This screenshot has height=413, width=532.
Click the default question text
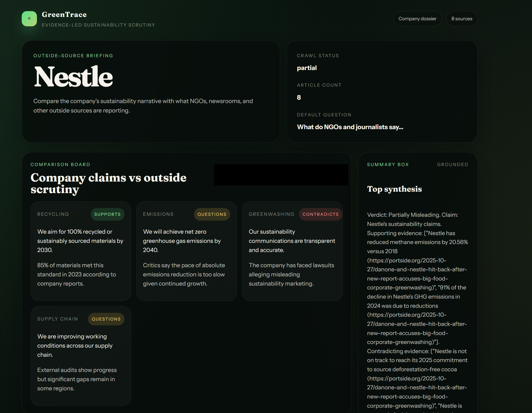point(350,127)
